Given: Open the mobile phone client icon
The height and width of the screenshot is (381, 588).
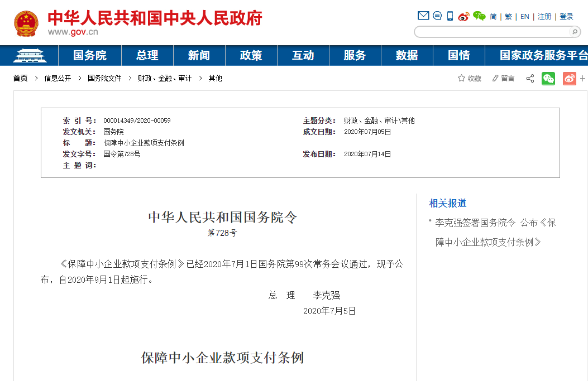Looking at the screenshot, I should (x=450, y=16).
